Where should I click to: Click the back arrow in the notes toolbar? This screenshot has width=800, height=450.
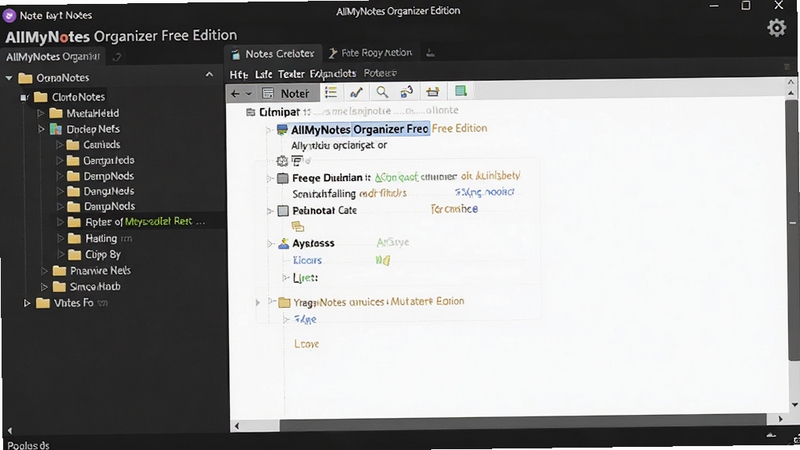tap(235, 93)
